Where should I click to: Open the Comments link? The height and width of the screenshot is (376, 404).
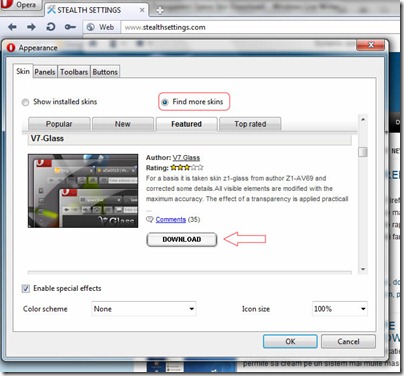click(171, 219)
